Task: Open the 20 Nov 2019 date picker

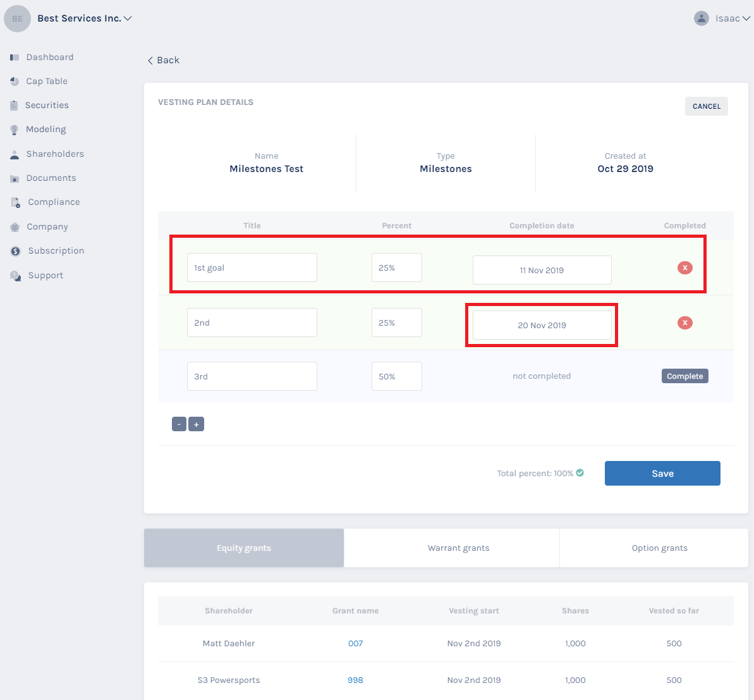Action: pyautogui.click(x=542, y=325)
